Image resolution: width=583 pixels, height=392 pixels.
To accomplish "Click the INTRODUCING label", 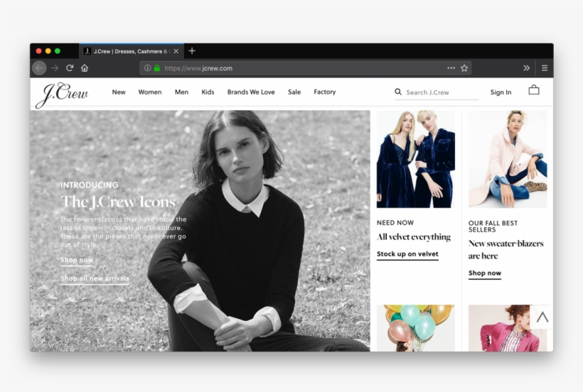I will (90, 185).
